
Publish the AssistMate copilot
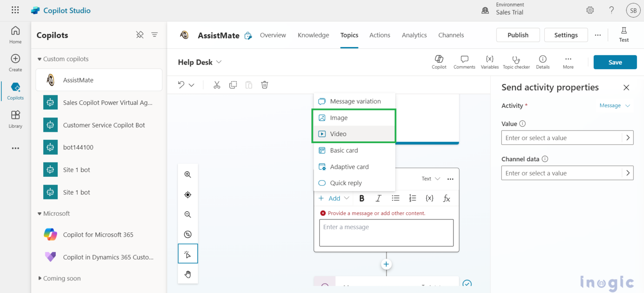518,35
